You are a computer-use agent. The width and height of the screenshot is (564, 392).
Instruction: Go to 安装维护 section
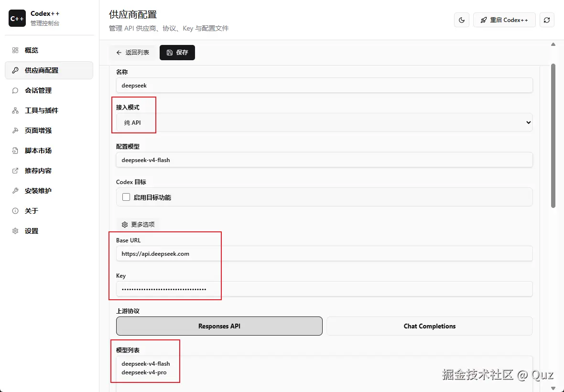coord(49,191)
